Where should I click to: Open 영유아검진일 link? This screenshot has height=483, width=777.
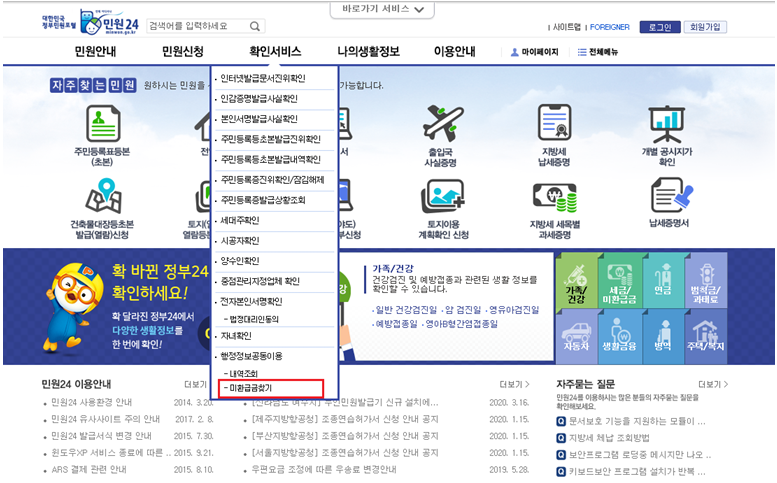pos(514,310)
